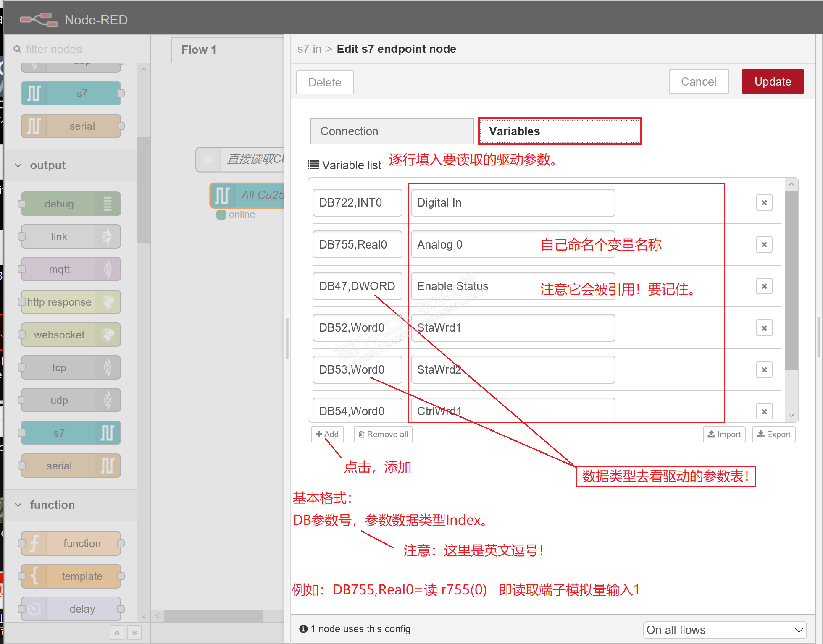Click the debug node list icon

108,204
